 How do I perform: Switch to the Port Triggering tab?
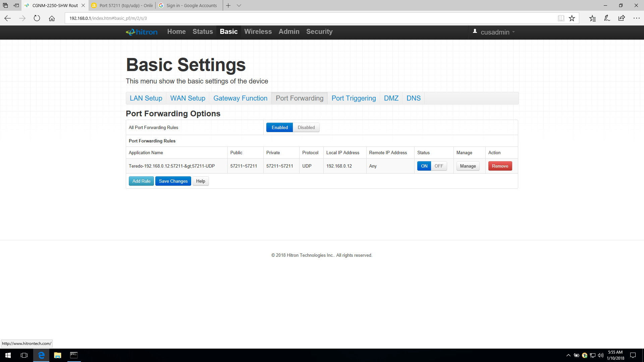[x=354, y=98]
